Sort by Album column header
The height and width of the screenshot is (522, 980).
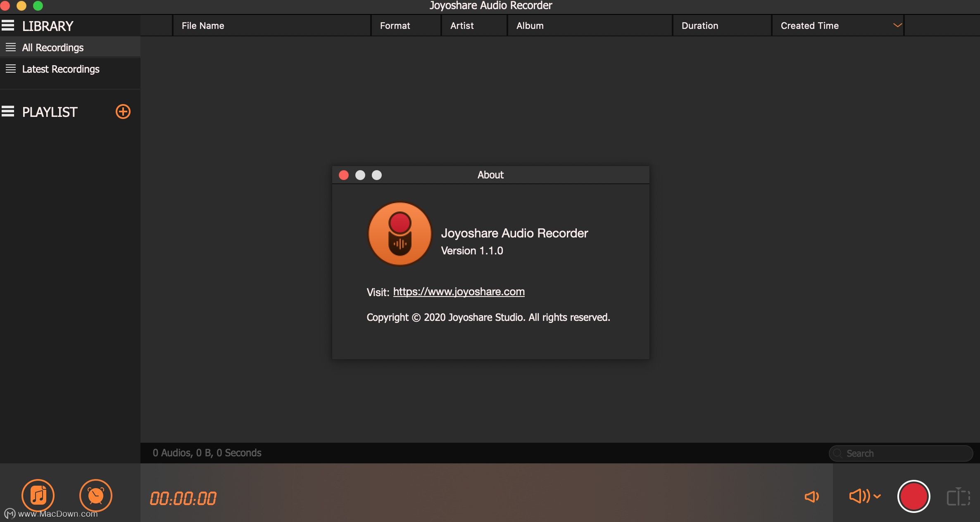click(x=590, y=26)
